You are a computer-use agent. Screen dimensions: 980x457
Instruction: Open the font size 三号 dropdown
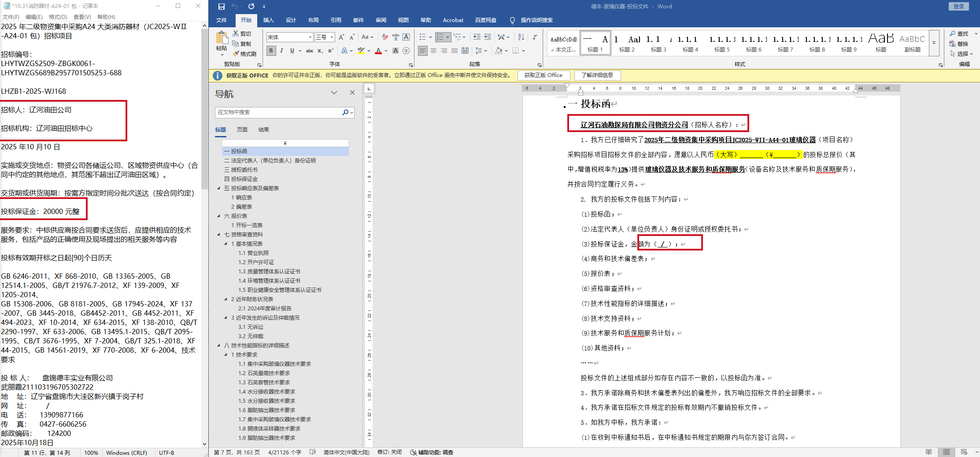pyautogui.click(x=332, y=37)
